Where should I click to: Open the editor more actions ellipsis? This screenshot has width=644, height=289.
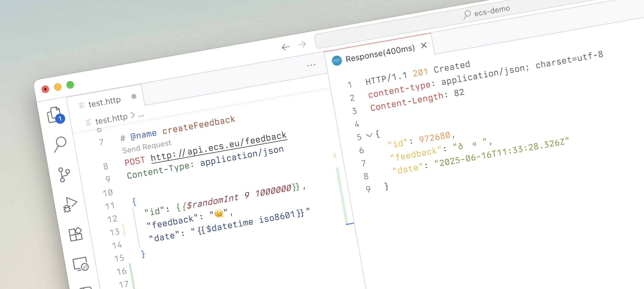(x=311, y=65)
